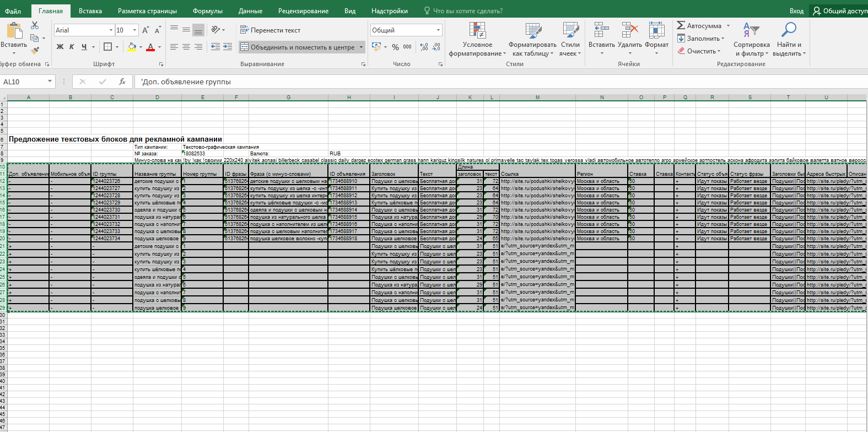Align text to middle vertically
Screen dimensions: 868x432
coord(186,30)
